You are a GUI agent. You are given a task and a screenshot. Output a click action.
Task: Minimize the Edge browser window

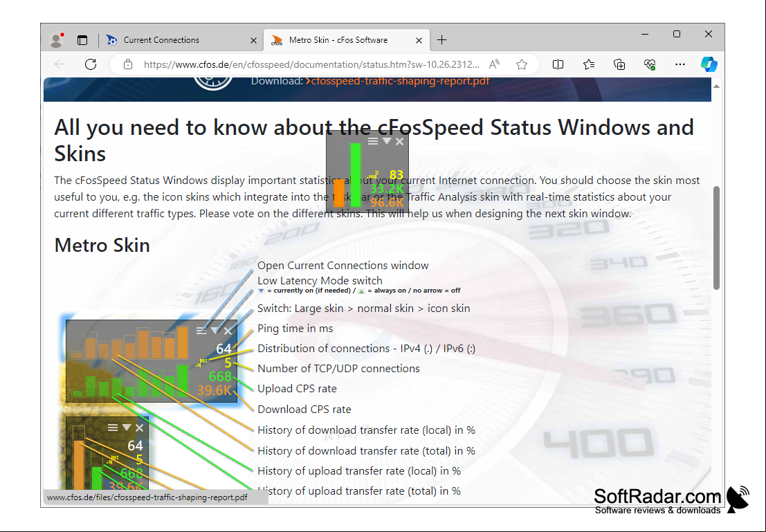(645, 34)
